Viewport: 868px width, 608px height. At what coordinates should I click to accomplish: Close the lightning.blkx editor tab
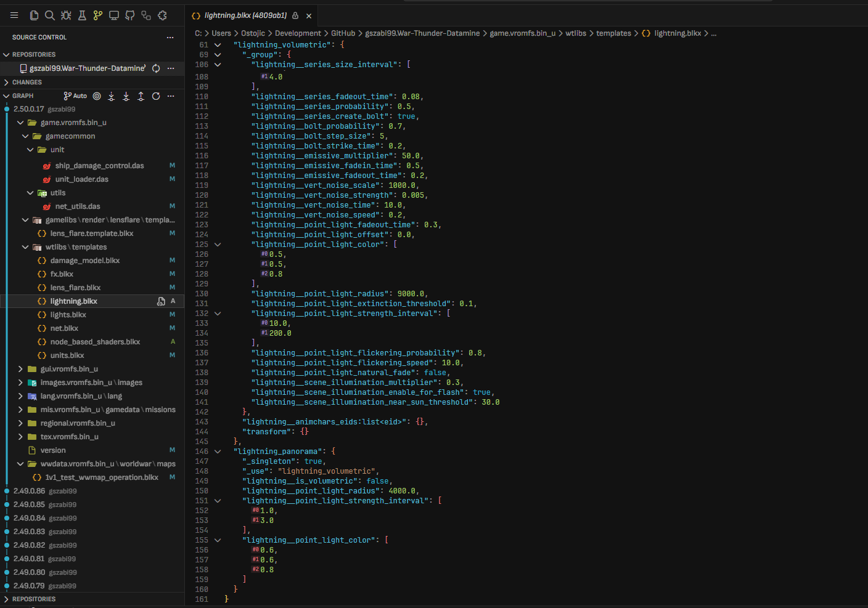pyautogui.click(x=309, y=16)
